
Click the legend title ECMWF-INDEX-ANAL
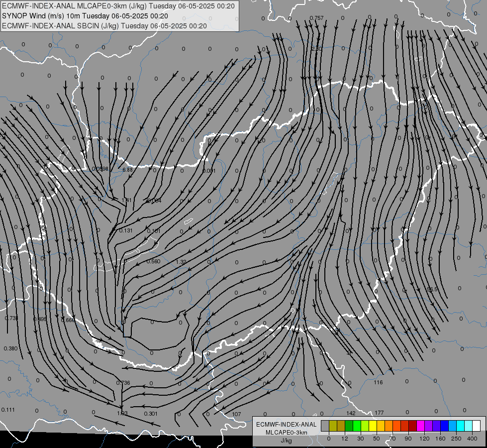click(x=286, y=425)
